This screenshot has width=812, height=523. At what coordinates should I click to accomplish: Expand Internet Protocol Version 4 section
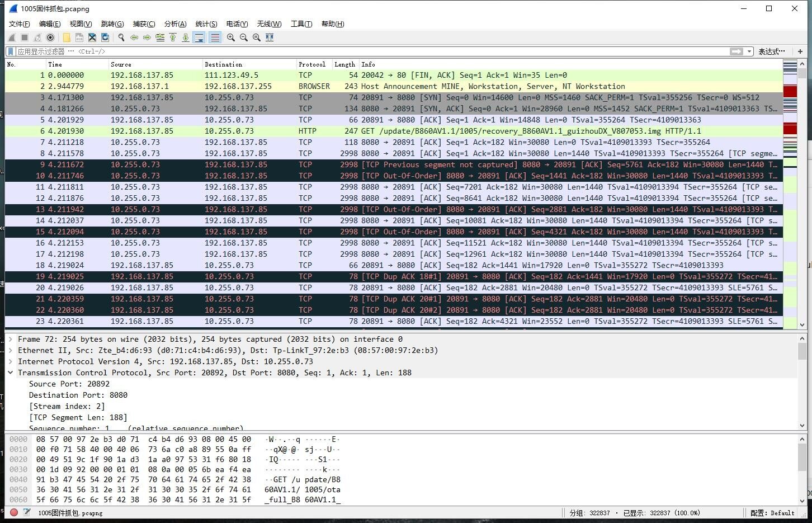pyautogui.click(x=11, y=361)
